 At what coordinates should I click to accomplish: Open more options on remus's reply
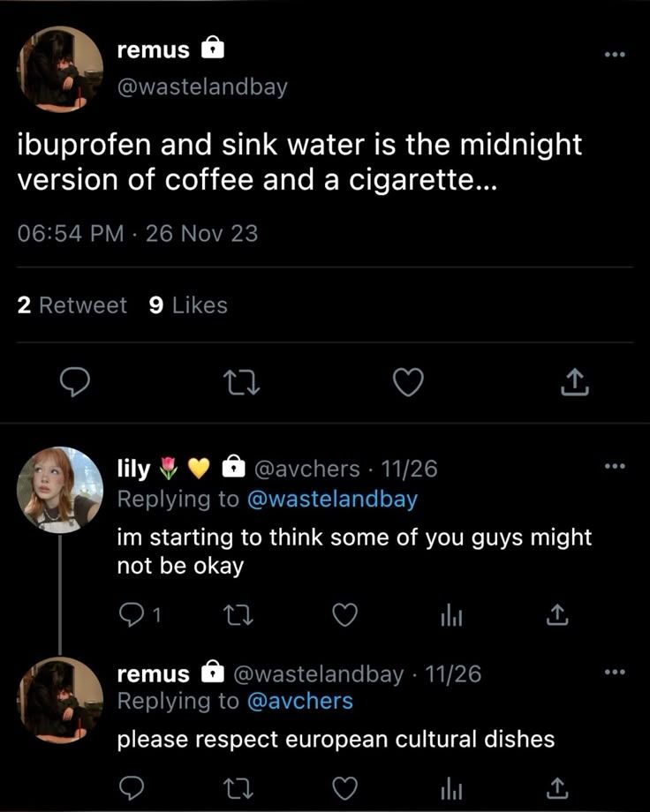pyautogui.click(x=614, y=673)
